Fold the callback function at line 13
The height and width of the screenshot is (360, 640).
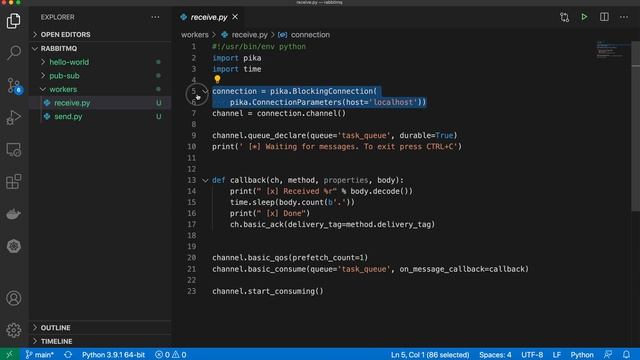coord(205,180)
